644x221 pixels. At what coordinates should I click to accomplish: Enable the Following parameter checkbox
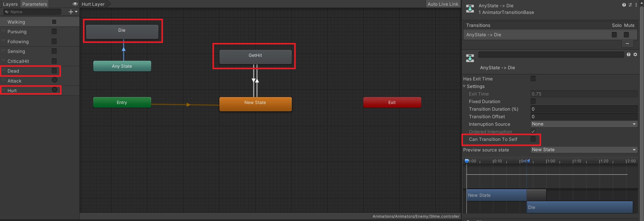[54, 41]
